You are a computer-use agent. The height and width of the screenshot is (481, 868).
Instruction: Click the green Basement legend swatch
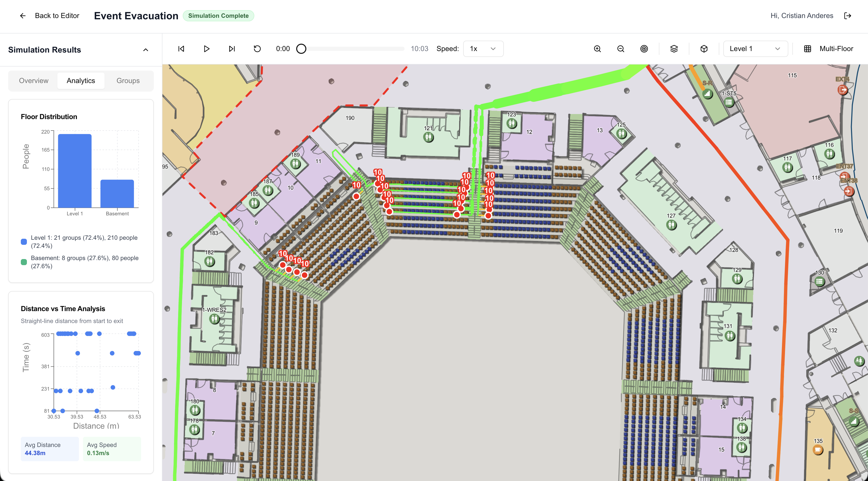(24, 262)
